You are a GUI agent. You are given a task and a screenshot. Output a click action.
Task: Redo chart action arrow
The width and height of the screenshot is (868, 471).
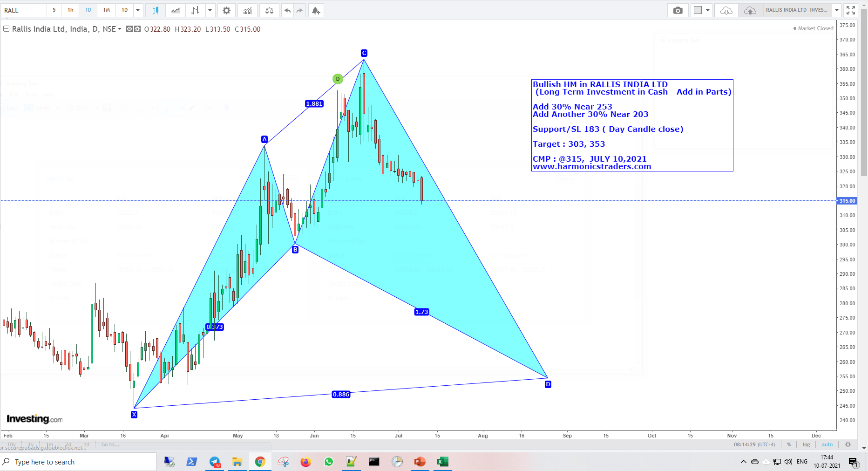coord(299,10)
